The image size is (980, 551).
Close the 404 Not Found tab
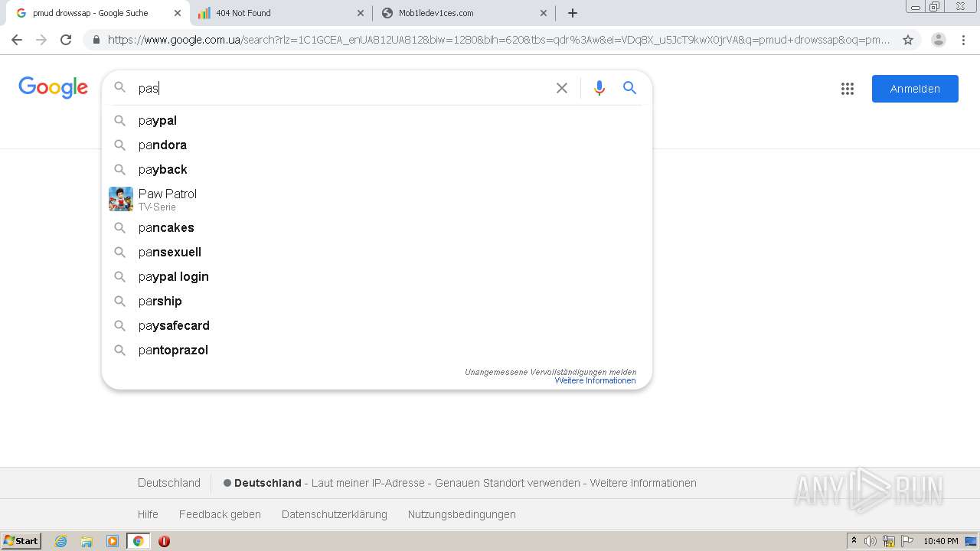(361, 13)
